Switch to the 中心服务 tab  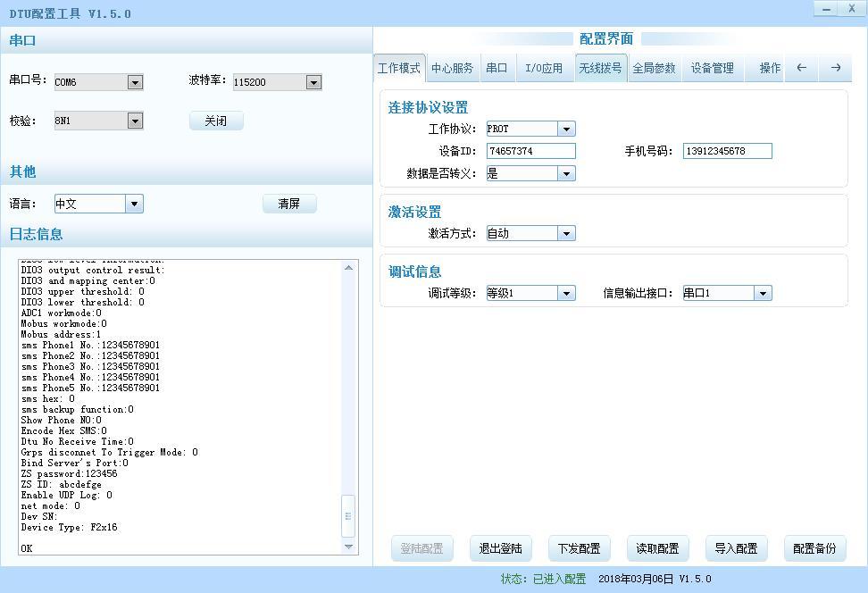pyautogui.click(x=453, y=68)
